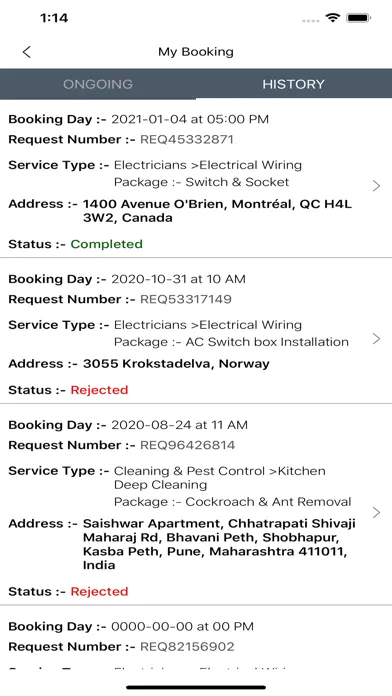The image size is (392, 696).
Task: Tap the back arrow icon
Action: [x=27, y=52]
